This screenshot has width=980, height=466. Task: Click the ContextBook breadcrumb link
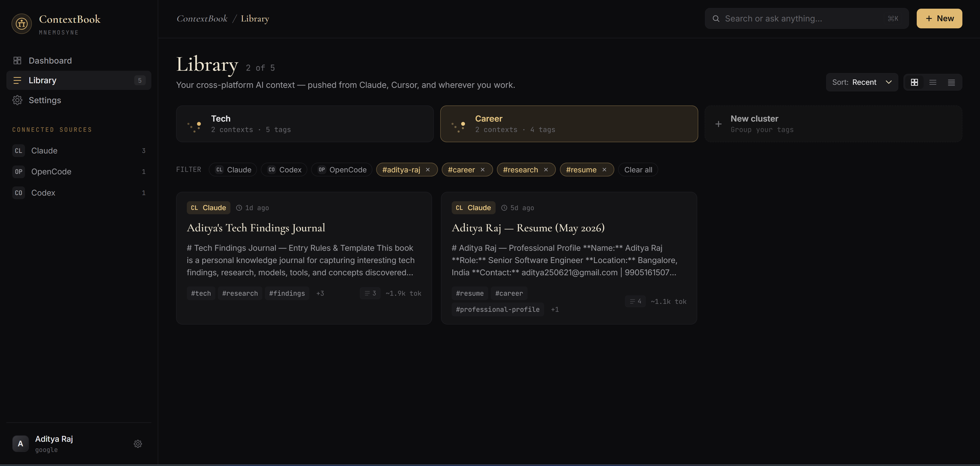(x=202, y=19)
